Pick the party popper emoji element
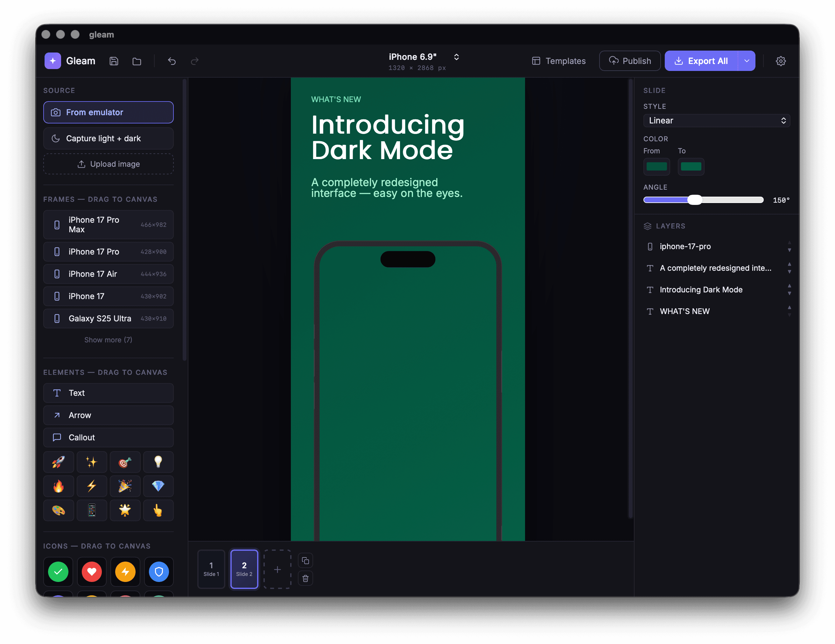This screenshot has width=835, height=644. [125, 486]
